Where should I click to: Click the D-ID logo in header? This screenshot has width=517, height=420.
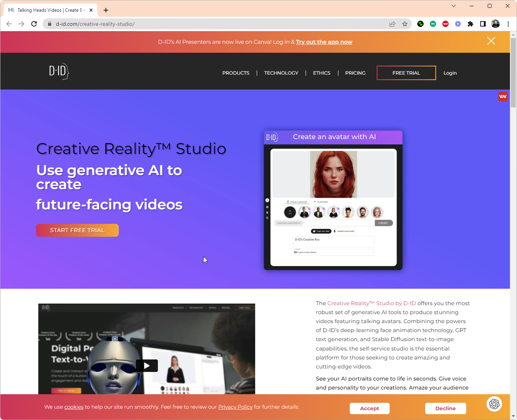(59, 71)
